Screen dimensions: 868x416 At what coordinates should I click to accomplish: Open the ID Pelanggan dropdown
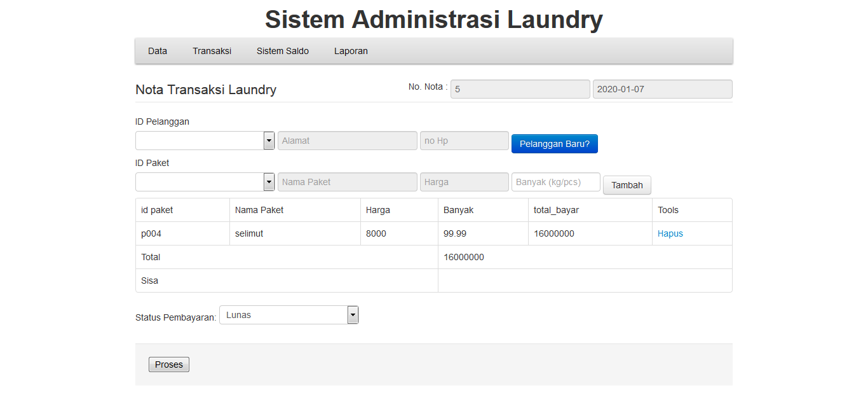pyautogui.click(x=205, y=140)
